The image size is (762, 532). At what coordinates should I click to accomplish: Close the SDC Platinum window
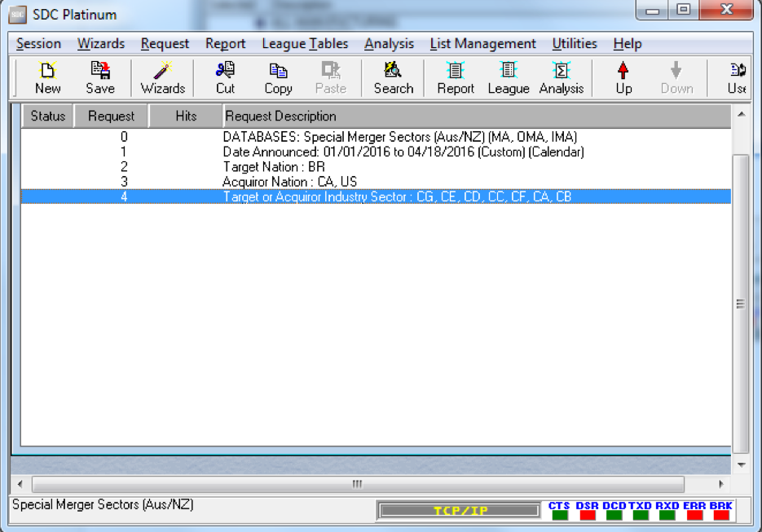(726, 11)
